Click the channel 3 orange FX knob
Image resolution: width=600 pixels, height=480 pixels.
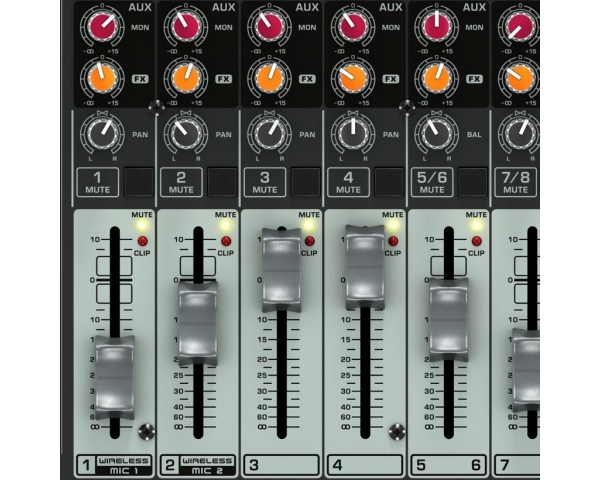(x=269, y=79)
